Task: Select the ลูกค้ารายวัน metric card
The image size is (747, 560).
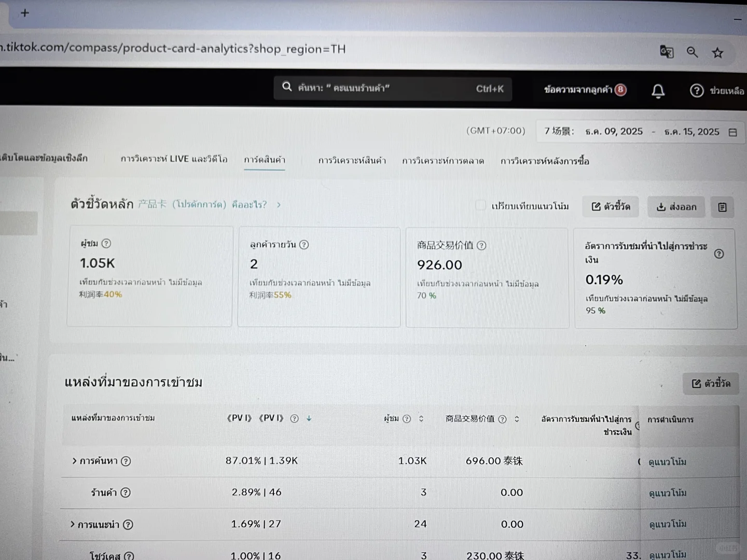Action: pos(319,277)
